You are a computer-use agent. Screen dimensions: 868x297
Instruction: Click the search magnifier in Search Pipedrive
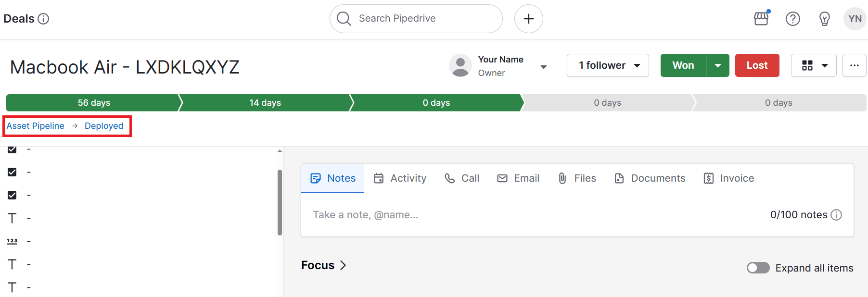[x=344, y=18]
